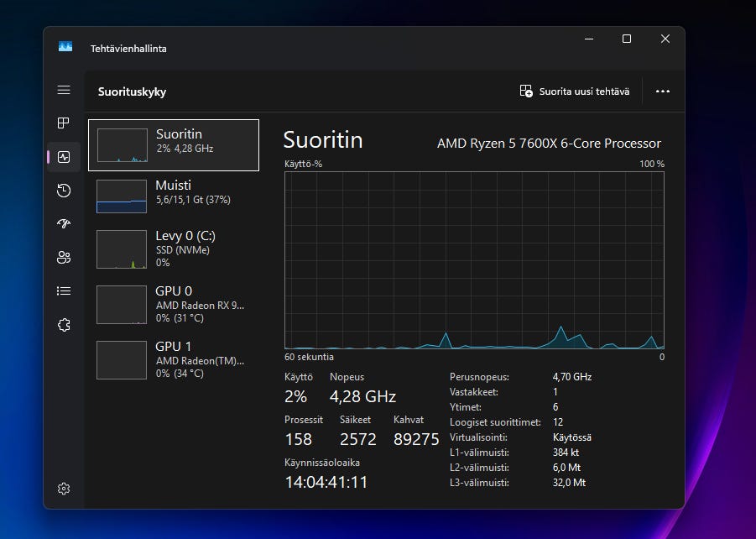Click the "4,70 GHz" Perusnopeus value

572,377
